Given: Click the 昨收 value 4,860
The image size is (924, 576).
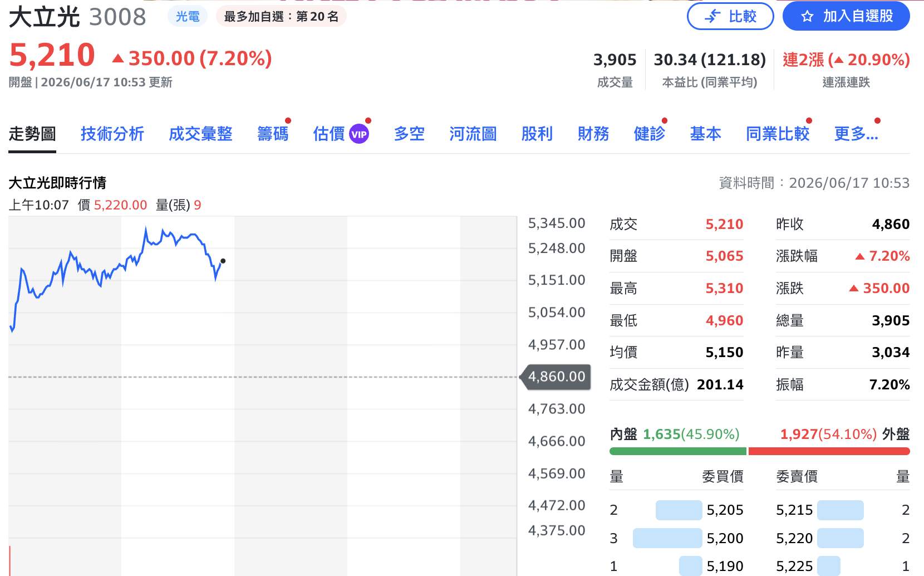Looking at the screenshot, I should (x=891, y=224).
